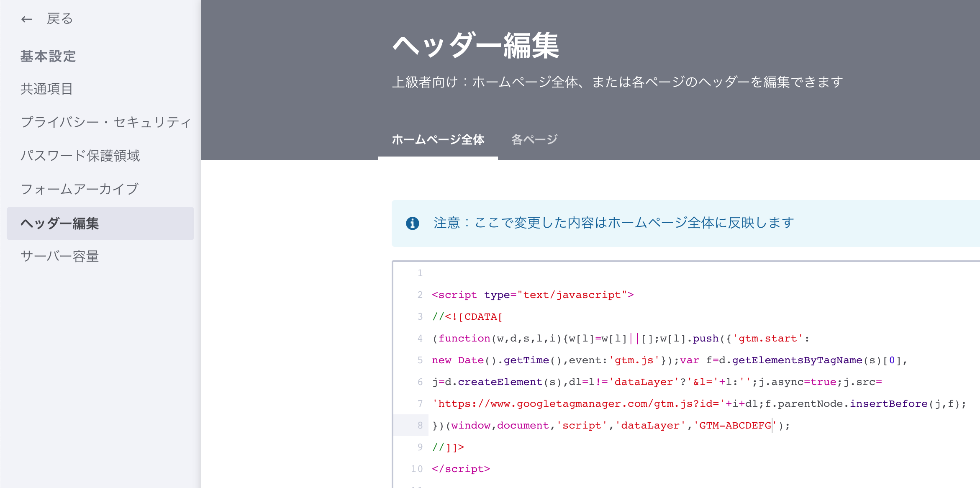The image size is (980, 488).
Task: Open サーバー容量 page
Action: (60, 256)
